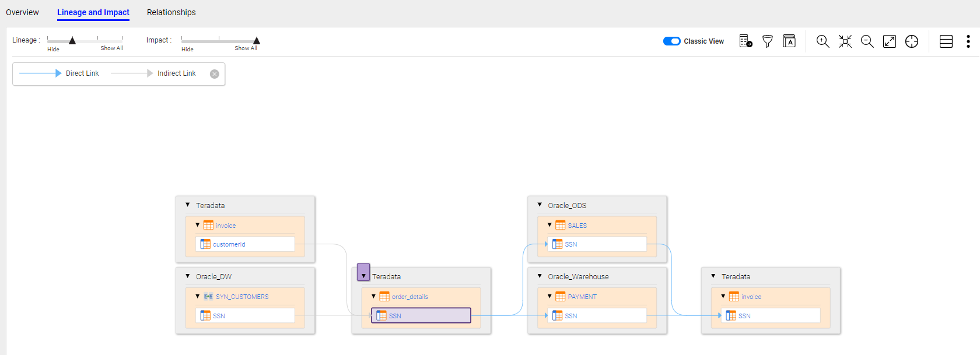This screenshot has height=355, width=980.
Task: Open the PAYMENT table link
Action: (x=582, y=297)
